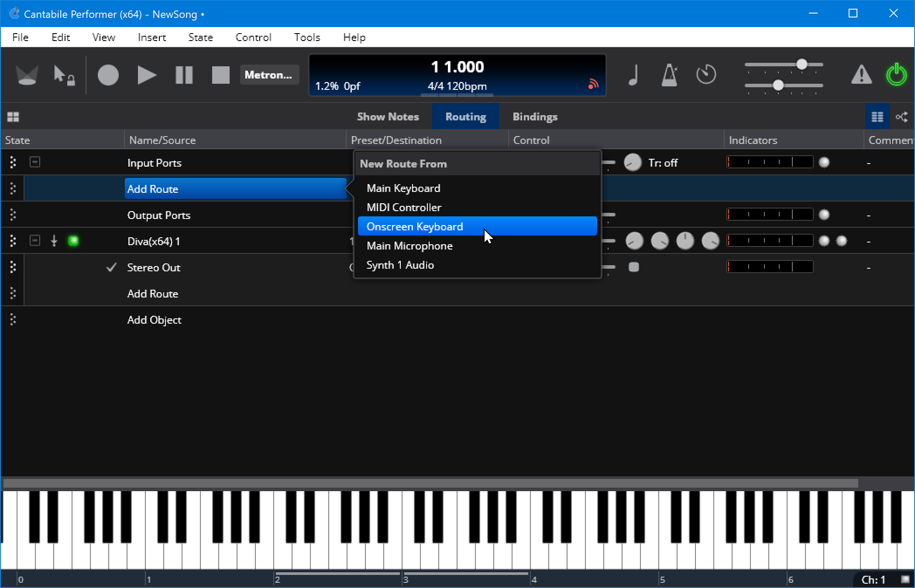Click the Name/Source column header

(x=235, y=140)
